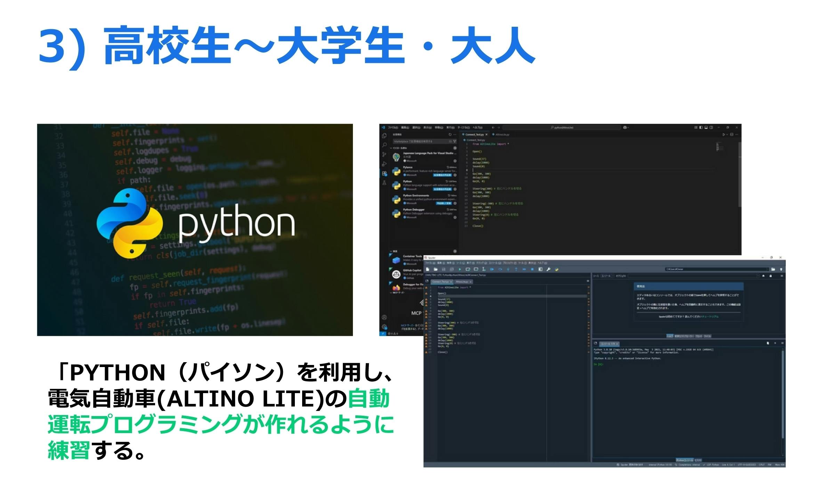This screenshot has height=504, width=815.
Task: Click the tutorial link in Spyder help pane
Action: (x=710, y=317)
